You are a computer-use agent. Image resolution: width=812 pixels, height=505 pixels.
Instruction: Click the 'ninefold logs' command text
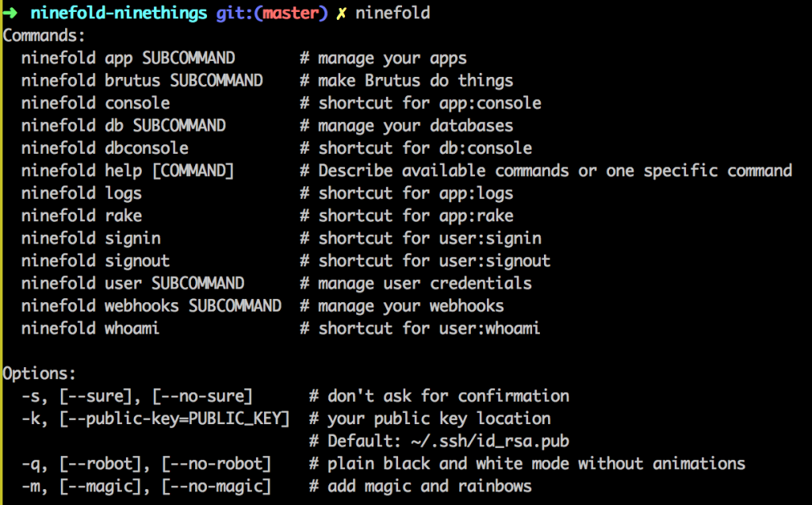pyautogui.click(x=81, y=193)
